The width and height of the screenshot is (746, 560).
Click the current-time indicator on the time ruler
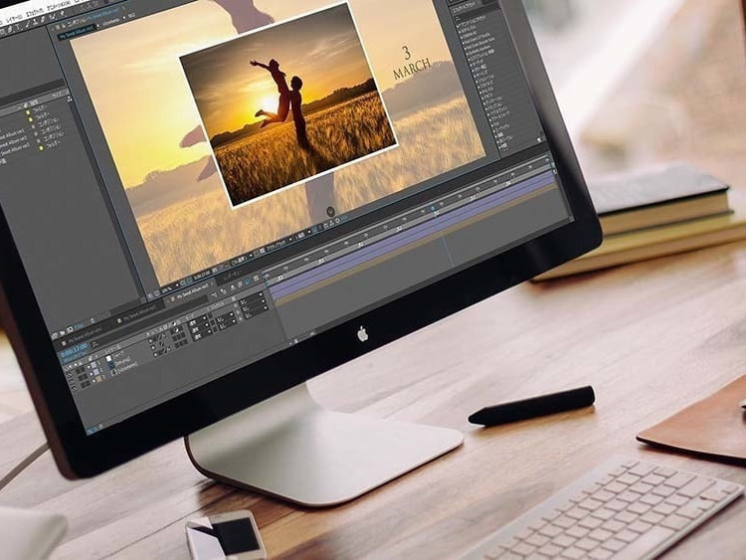433,209
